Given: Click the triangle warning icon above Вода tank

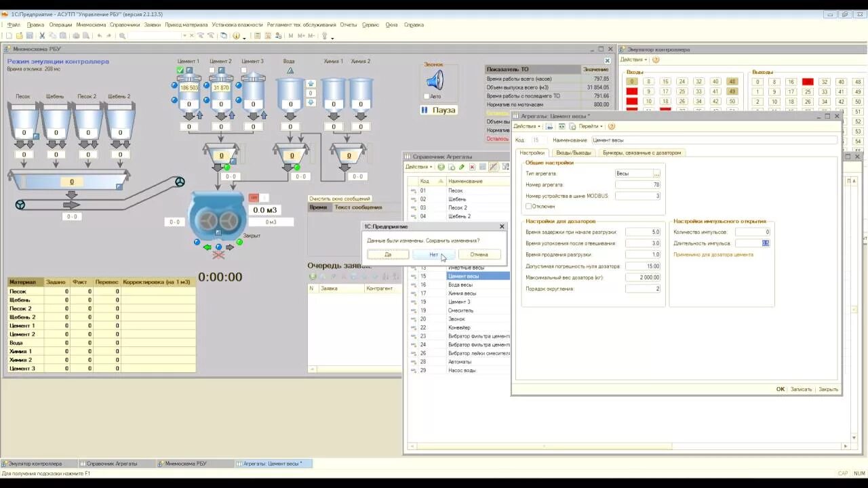Looking at the screenshot, I should 290,70.
